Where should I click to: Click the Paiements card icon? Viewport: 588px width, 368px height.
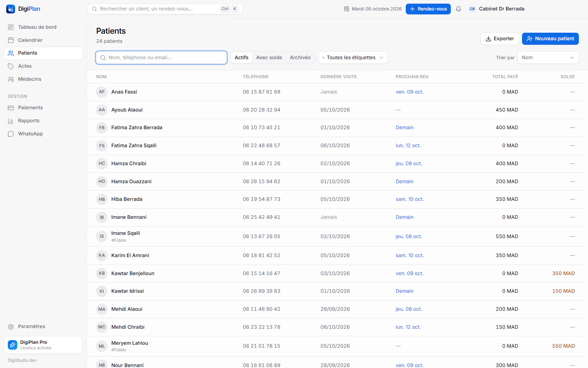(x=11, y=108)
